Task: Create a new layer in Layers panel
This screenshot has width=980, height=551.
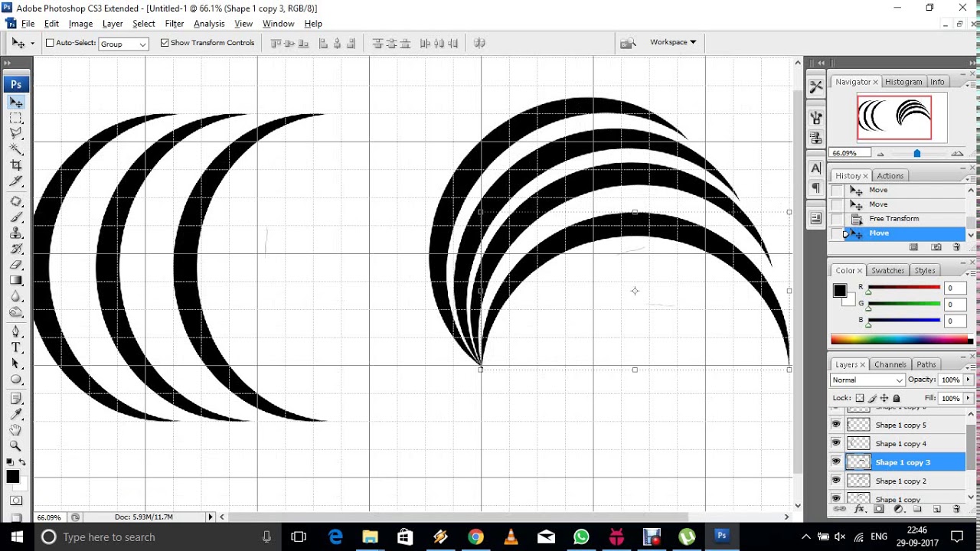Action: 936,509
